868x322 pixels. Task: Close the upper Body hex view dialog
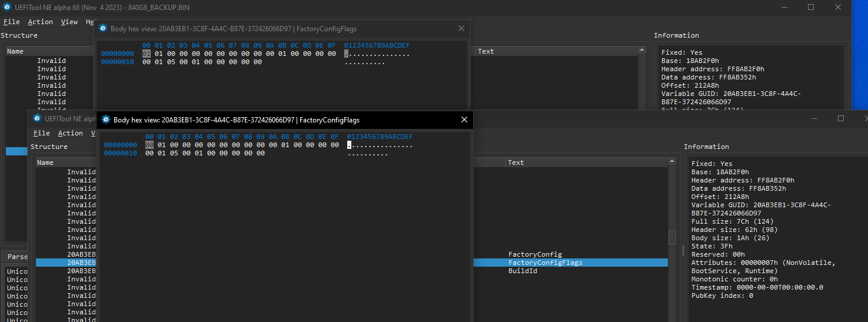(x=461, y=28)
